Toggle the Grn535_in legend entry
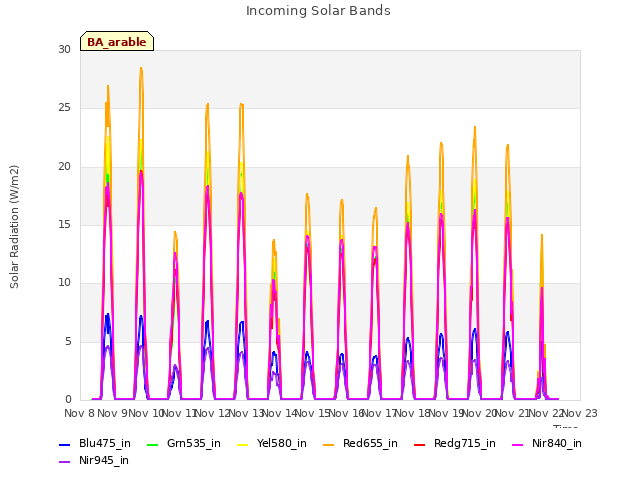Screen dimensions: 640x480 point(183,443)
